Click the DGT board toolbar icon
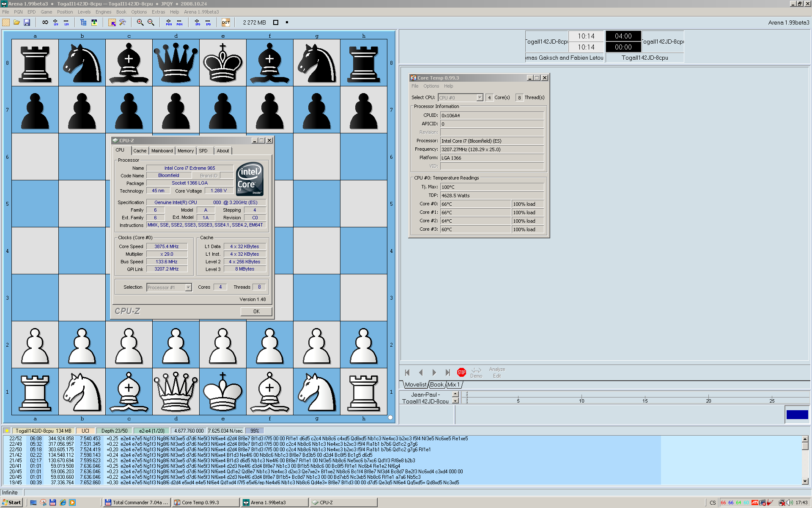Viewport: 812px width, 508px height. (x=226, y=22)
